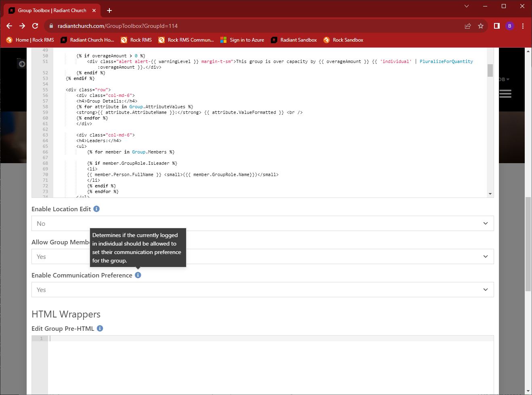Open the Enable Location Edit dropdown
The width and height of the screenshot is (532, 395).
pos(262,223)
